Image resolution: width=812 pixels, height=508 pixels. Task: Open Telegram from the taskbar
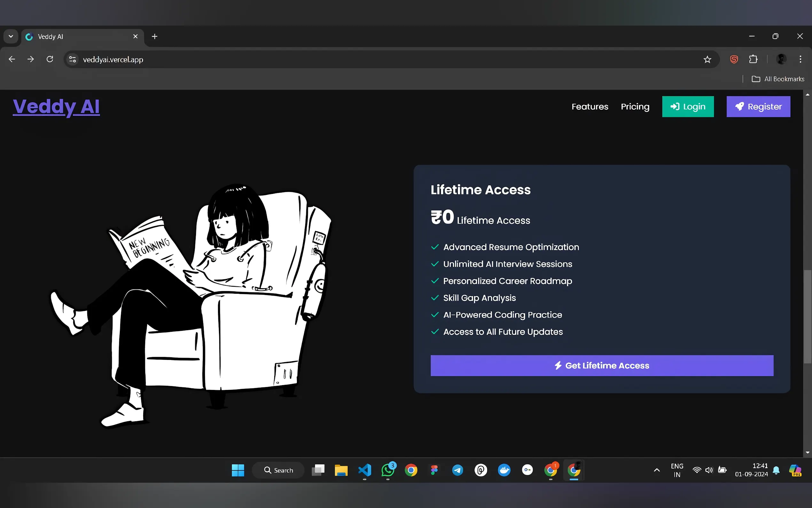(x=457, y=470)
